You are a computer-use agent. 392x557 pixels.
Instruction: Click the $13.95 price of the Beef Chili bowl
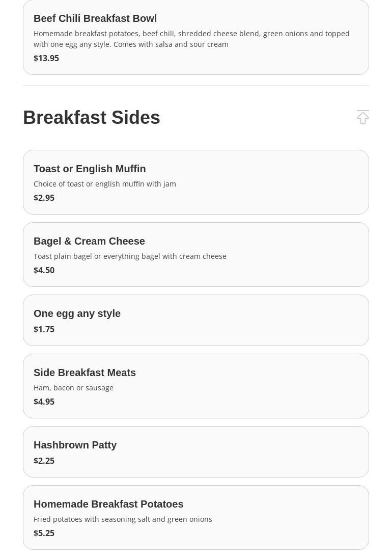pos(46,58)
